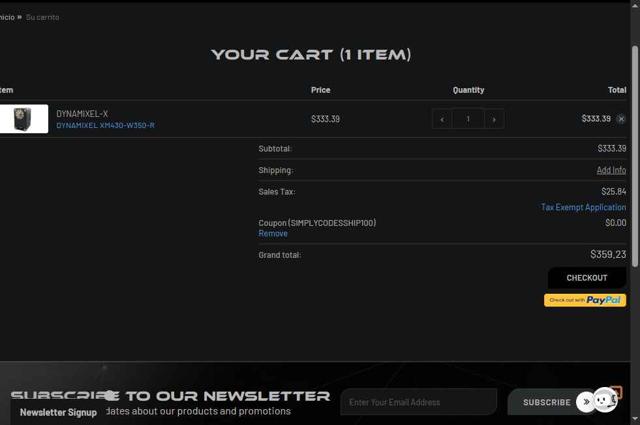640x425 pixels.
Task: Remove the SIMPLYCODESSHIP100 coupon
Action: click(x=273, y=234)
